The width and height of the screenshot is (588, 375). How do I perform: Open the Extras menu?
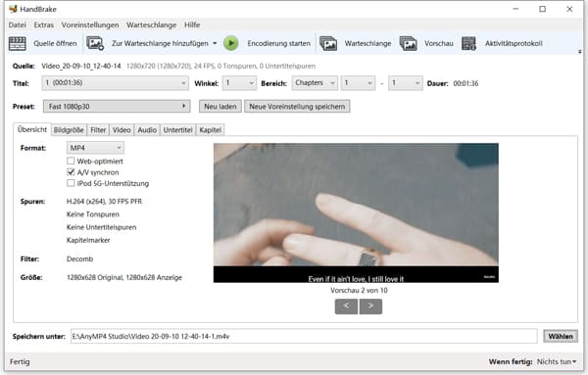[x=43, y=25]
